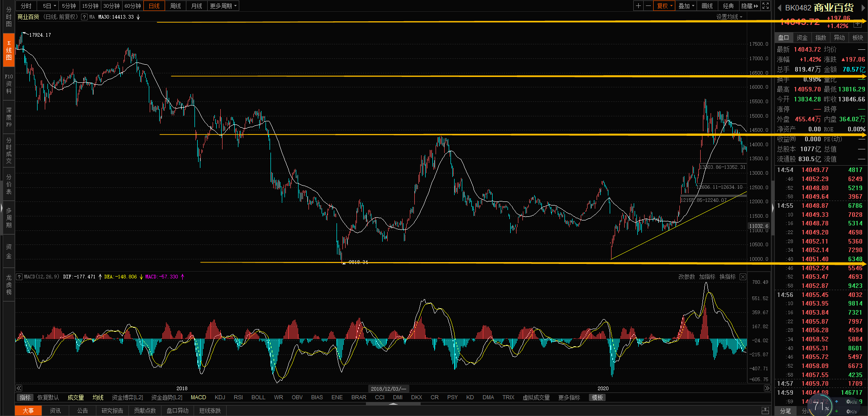The width and height of the screenshot is (868, 416).
Task: Click 恢复默认 to restore defaults
Action: point(48,397)
